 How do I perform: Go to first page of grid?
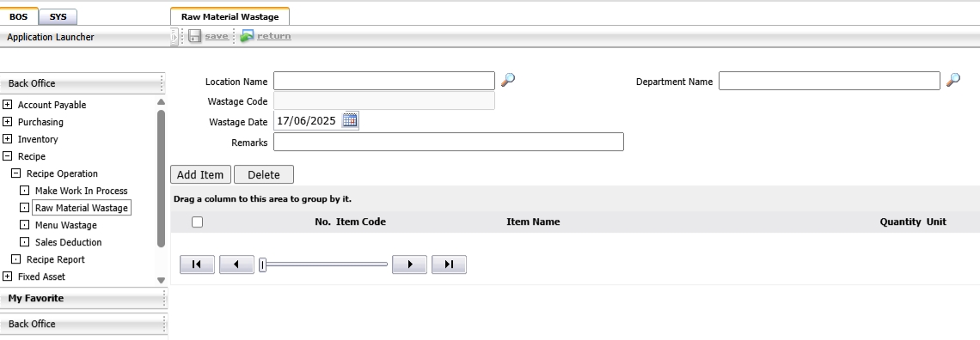click(197, 264)
